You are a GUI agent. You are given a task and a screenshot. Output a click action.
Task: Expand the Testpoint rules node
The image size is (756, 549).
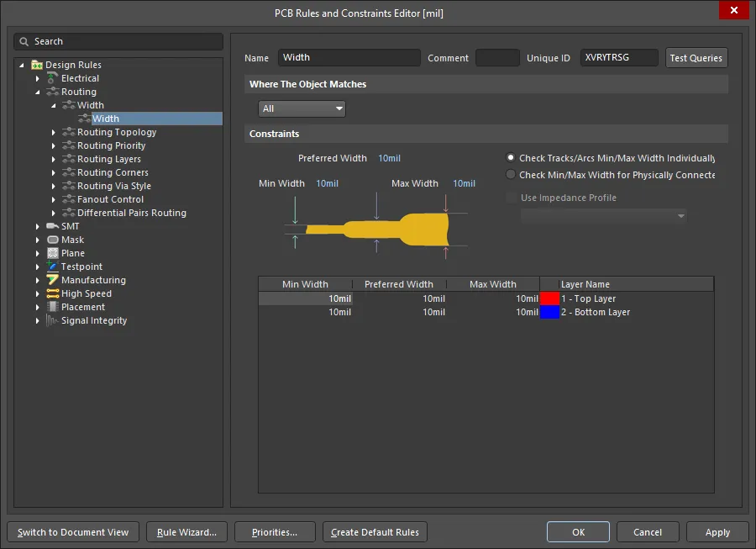tap(38, 267)
